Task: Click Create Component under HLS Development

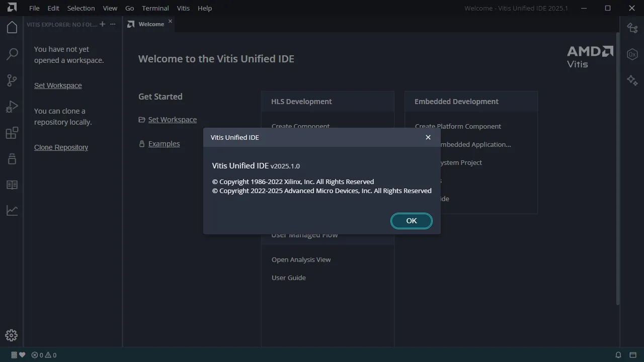Action: [x=301, y=125]
